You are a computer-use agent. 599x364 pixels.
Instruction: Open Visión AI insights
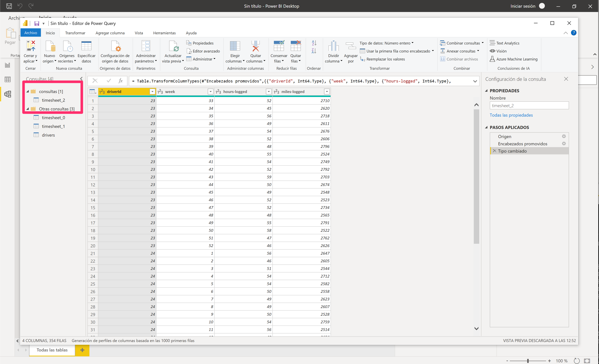coord(498,51)
